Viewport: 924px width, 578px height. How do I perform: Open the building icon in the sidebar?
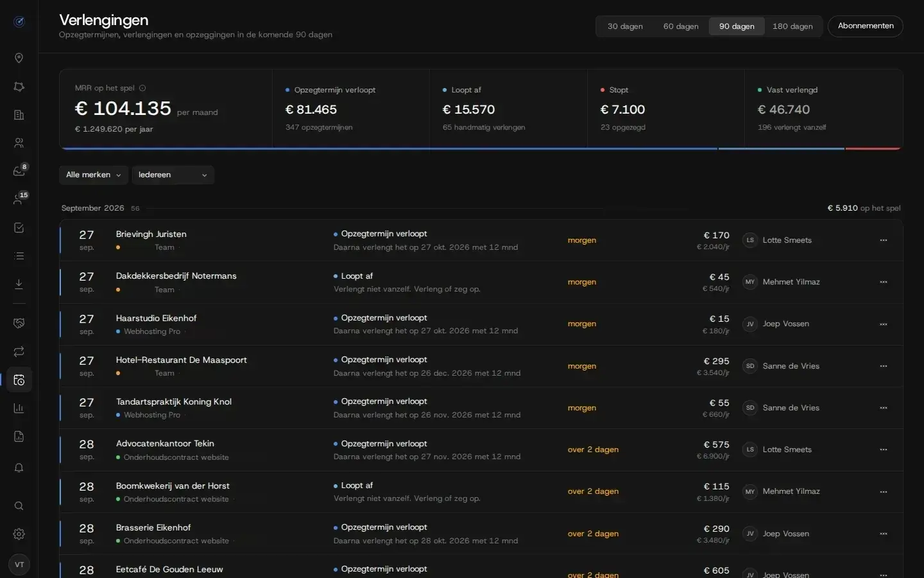(19, 115)
